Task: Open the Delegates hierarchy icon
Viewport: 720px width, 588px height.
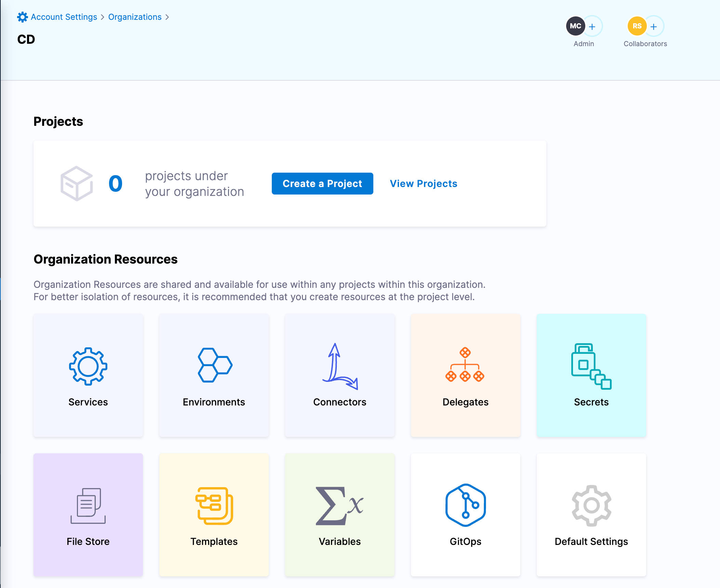Action: pos(465,365)
